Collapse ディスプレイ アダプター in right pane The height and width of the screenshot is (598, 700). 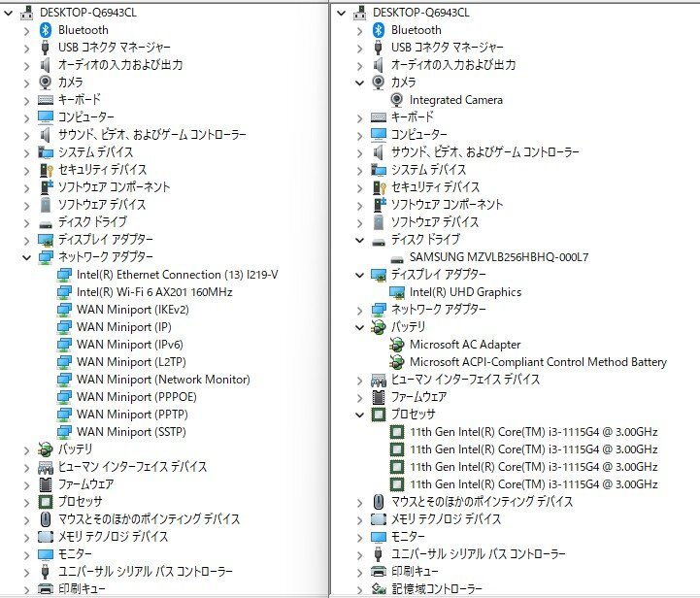(360, 275)
